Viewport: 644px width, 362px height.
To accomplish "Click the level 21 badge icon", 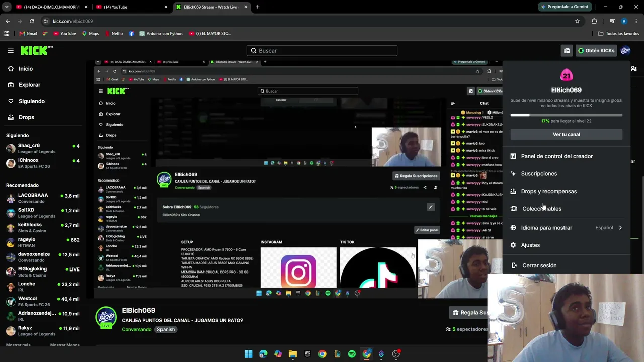I will pyautogui.click(x=567, y=76).
